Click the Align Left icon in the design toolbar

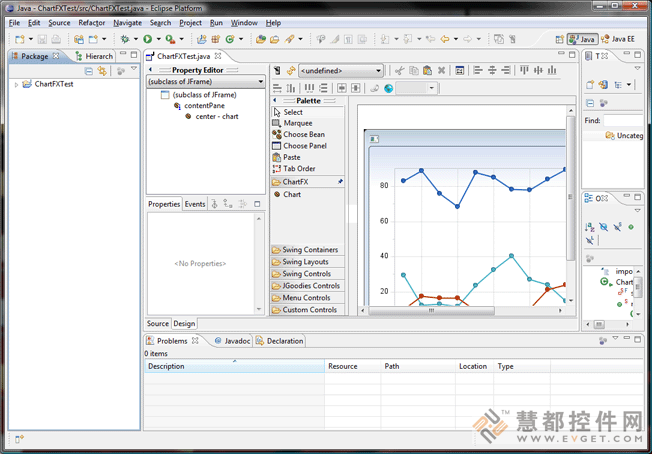[478, 70]
